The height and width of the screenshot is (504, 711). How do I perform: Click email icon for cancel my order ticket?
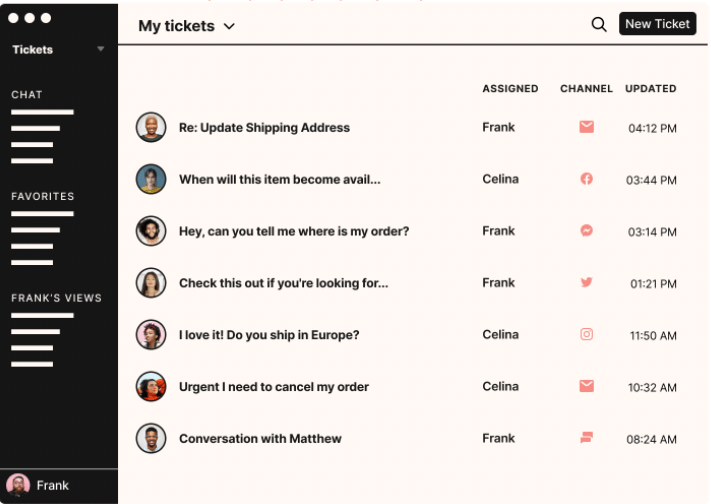tap(586, 386)
